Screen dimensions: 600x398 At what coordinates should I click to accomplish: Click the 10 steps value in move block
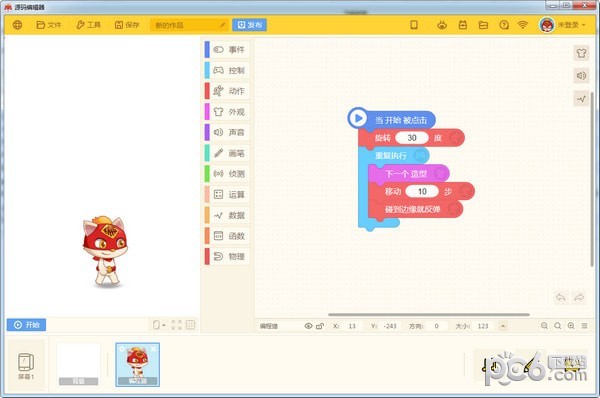tap(422, 191)
